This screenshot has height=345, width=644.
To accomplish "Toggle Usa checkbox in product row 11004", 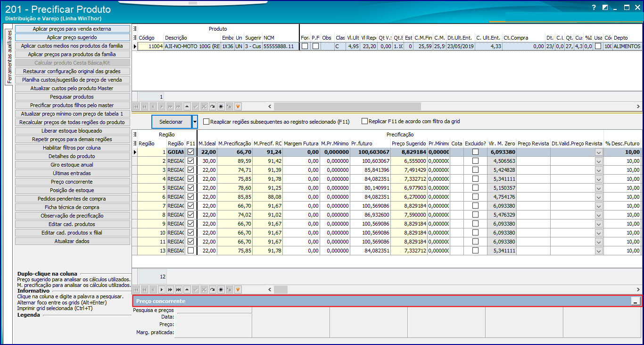I will 598,46.
